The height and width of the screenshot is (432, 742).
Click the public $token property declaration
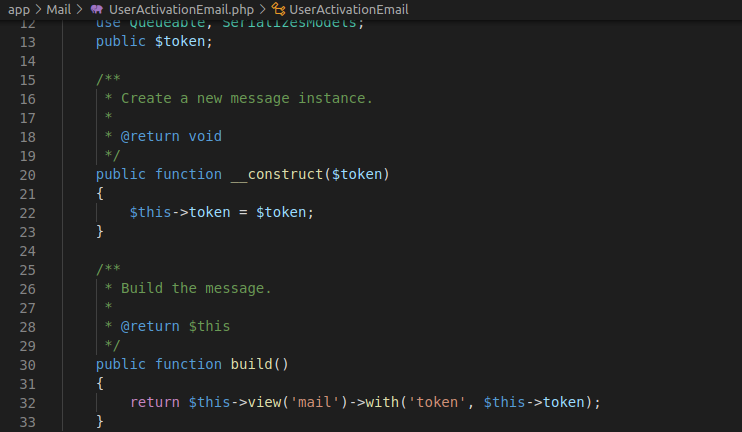tap(154, 42)
